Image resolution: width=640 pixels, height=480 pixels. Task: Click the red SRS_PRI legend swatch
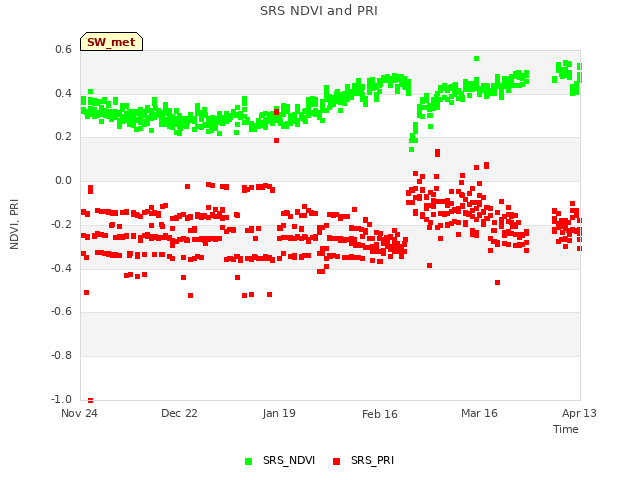[336, 461]
